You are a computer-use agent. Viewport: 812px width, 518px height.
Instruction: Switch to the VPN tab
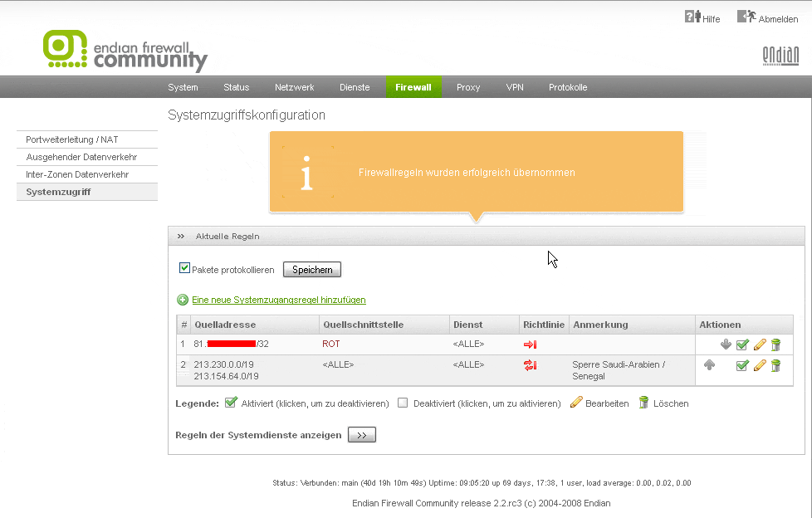[x=515, y=87]
